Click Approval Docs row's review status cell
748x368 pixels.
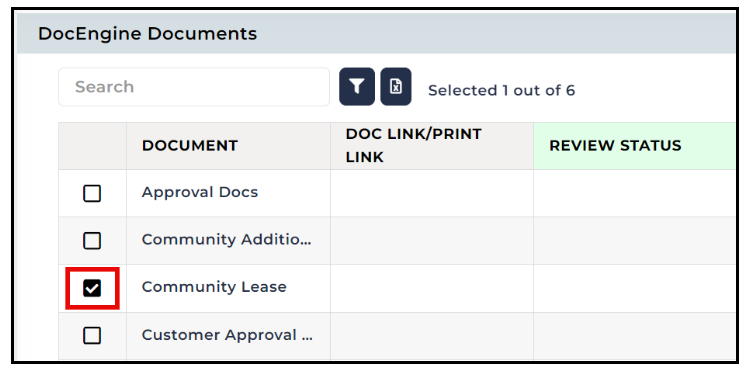point(634,193)
